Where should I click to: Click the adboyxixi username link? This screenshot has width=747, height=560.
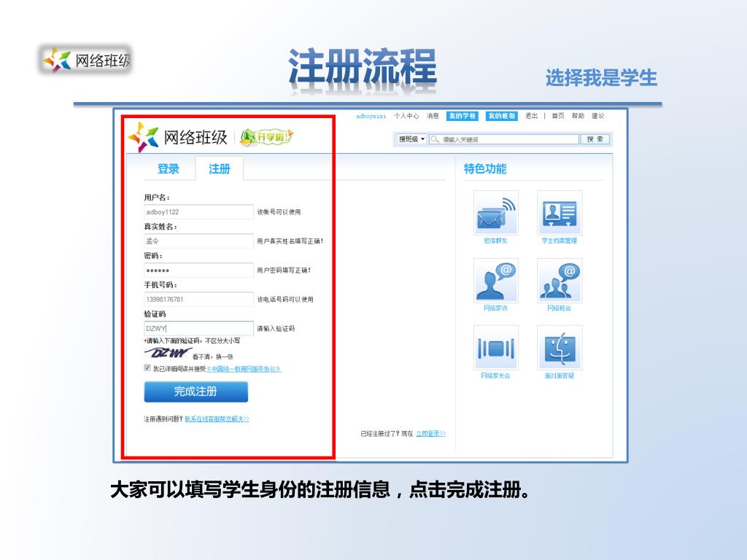371,116
